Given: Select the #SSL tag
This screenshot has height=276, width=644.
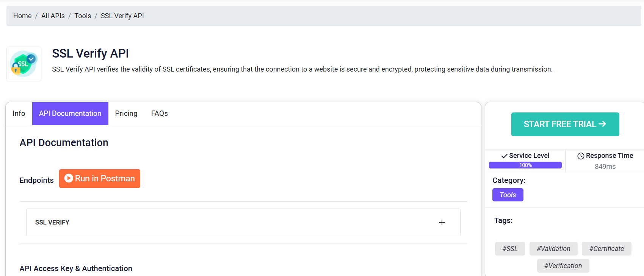Looking at the screenshot, I should click(x=510, y=249).
